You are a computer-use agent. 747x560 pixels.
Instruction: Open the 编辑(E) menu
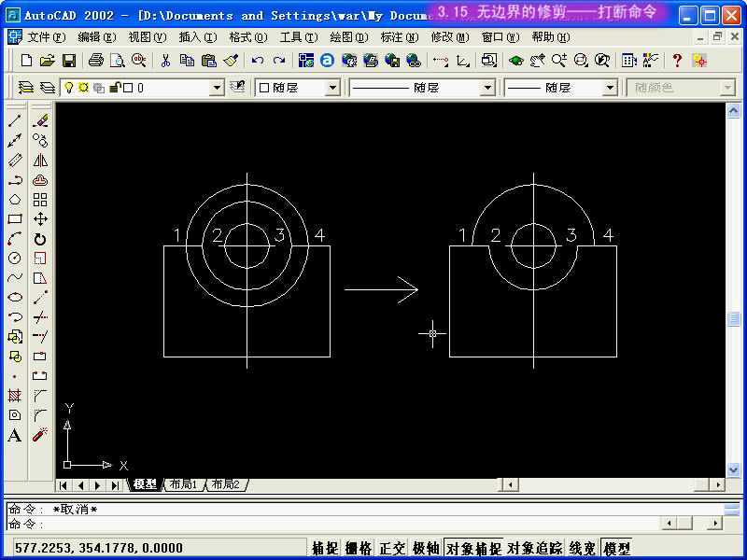pyautogui.click(x=97, y=37)
